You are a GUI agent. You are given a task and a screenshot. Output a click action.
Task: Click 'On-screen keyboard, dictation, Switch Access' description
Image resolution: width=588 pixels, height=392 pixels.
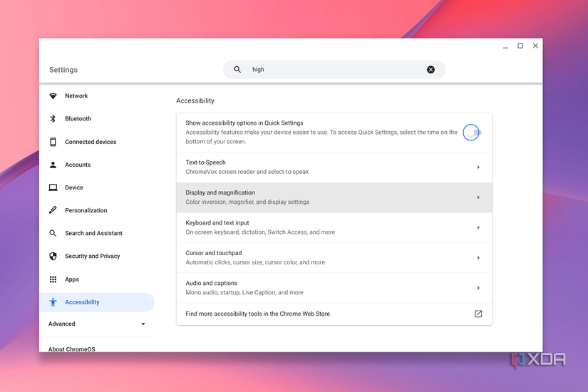[260, 232]
